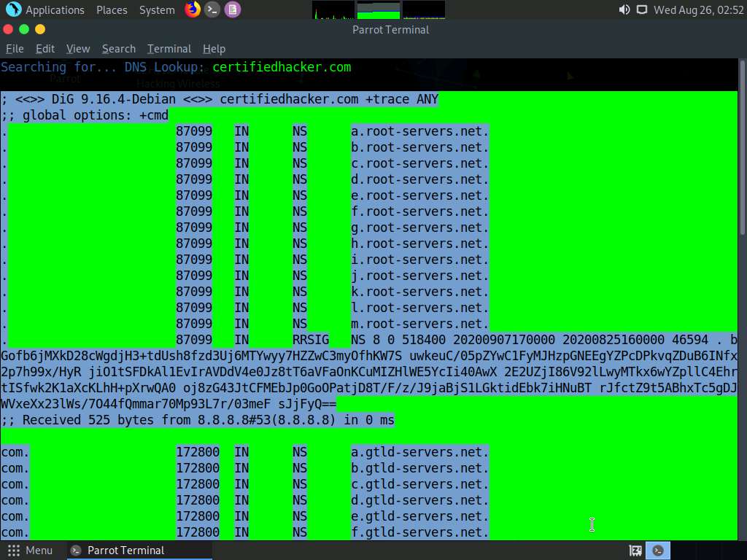This screenshot has height=560, width=747.
Task: Click b.gtld-servers.net. entry
Action: point(419,468)
